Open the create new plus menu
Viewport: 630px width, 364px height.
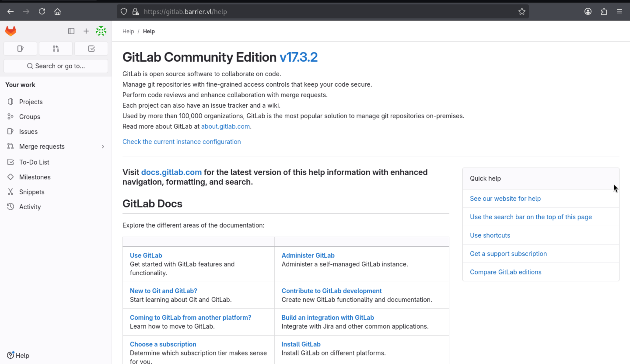(x=86, y=31)
